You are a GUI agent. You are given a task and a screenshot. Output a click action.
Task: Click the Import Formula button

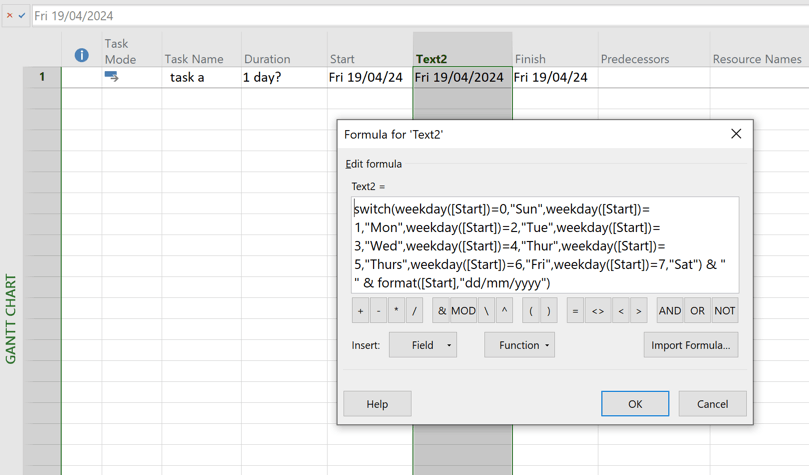point(691,345)
